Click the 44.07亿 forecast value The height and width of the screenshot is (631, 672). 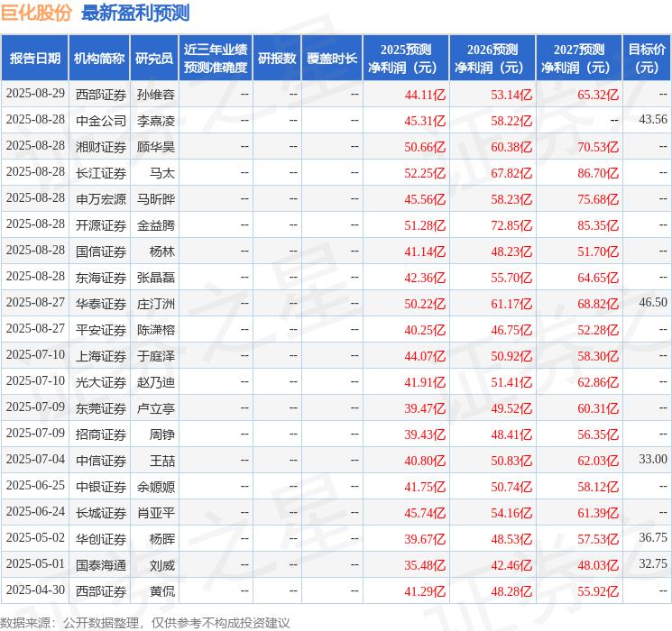(425, 356)
